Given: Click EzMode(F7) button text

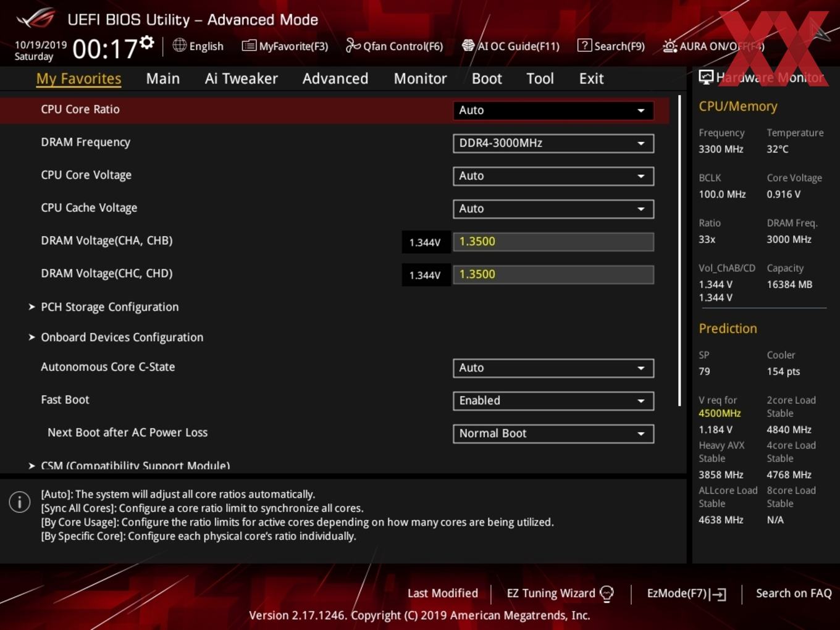Looking at the screenshot, I should tap(677, 594).
